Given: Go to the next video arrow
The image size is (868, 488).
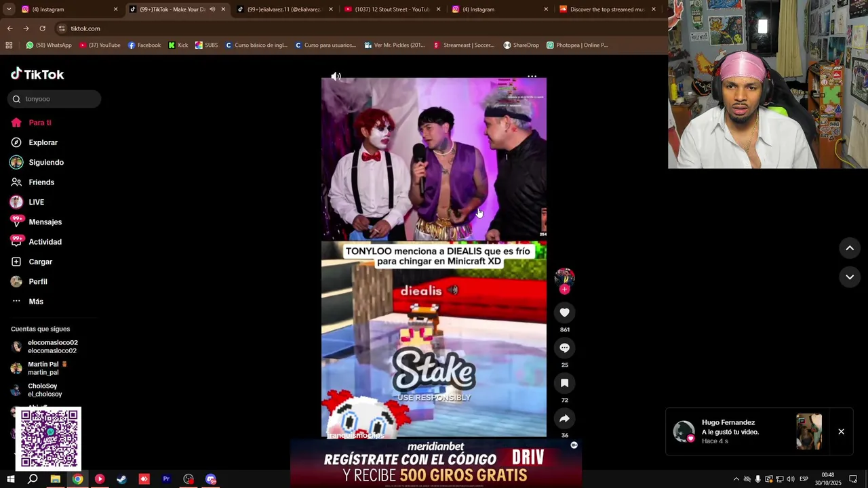Looking at the screenshot, I should click(x=850, y=277).
